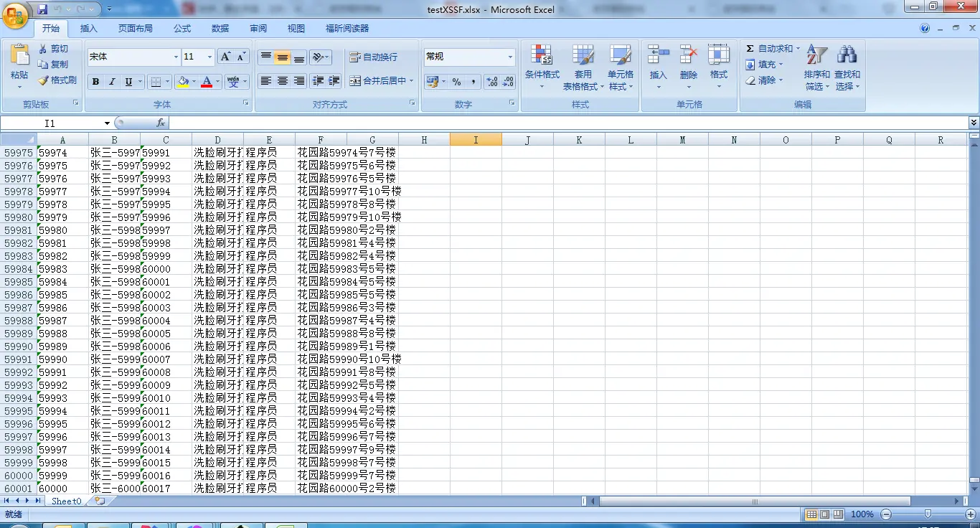This screenshot has width=980, height=528.
Task: Select the Sheet0 worksheet tab
Action: point(67,501)
